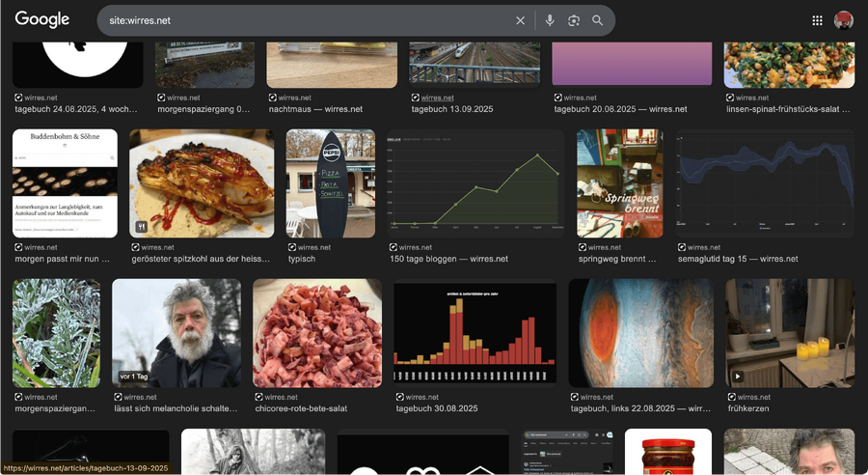Screen dimensions: 868x475
Task: Click the magnifying glass search button
Action: tap(598, 20)
